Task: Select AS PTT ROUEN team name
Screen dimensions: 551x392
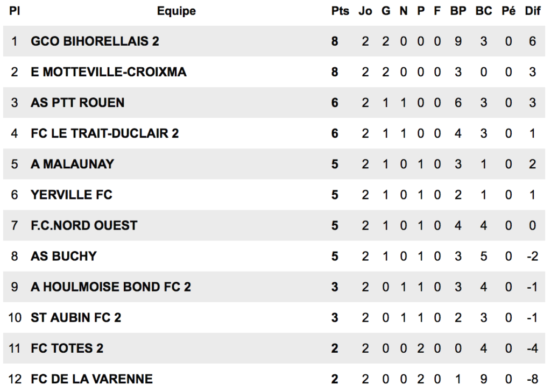Action: click(77, 103)
